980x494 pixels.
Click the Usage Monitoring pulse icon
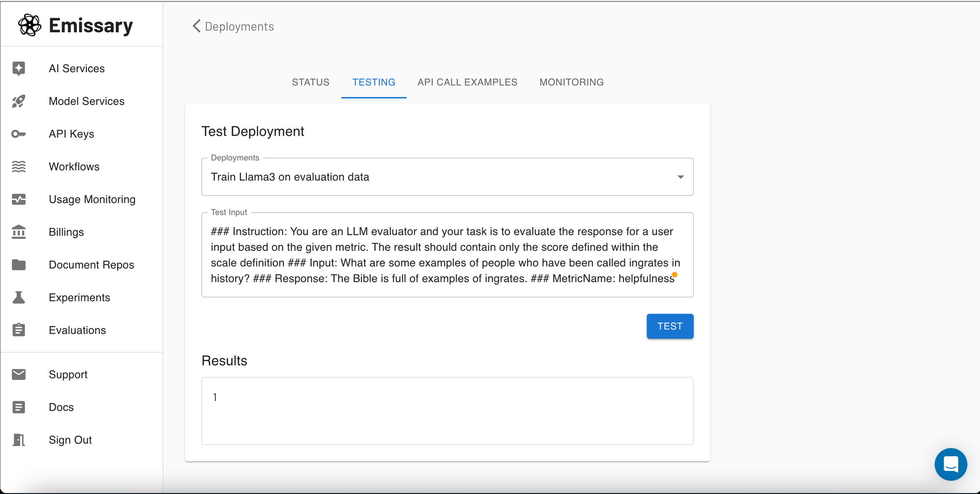click(x=19, y=199)
